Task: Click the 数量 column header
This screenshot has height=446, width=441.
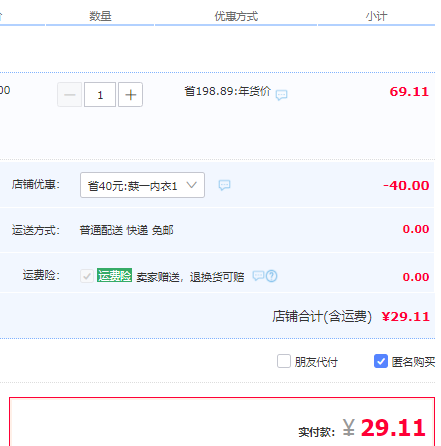Action: click(x=100, y=16)
